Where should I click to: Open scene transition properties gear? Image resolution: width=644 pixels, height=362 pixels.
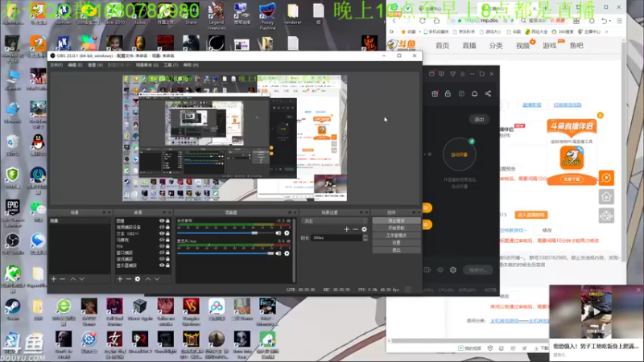tap(365, 229)
